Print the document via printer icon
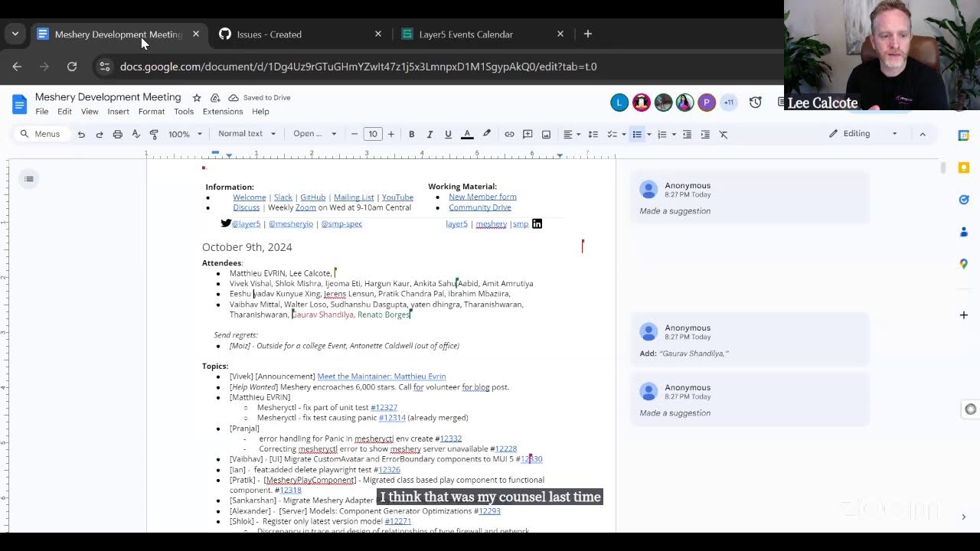 (117, 134)
